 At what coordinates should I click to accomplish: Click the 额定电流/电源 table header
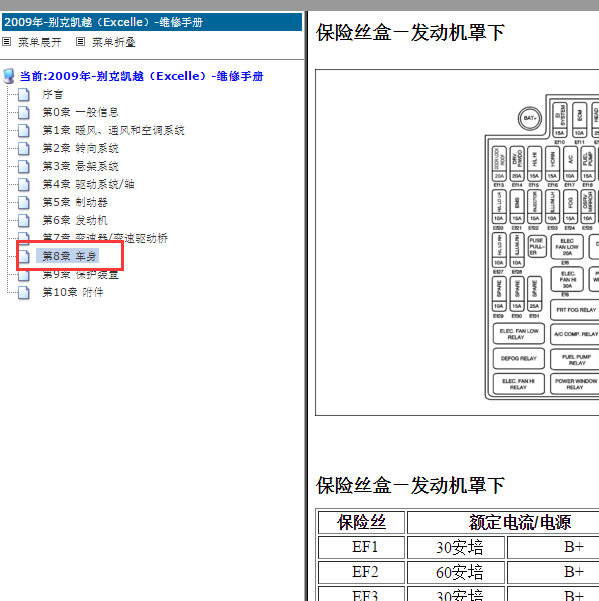[503, 522]
